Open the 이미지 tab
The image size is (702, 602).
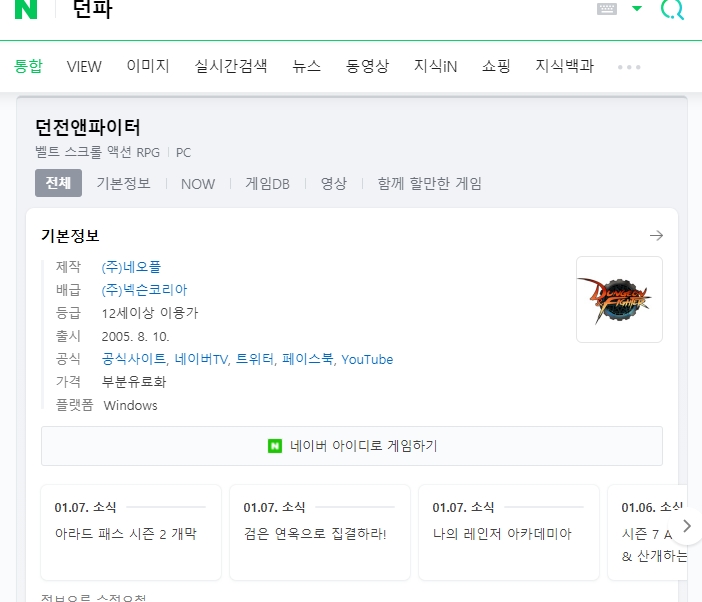[x=148, y=66]
